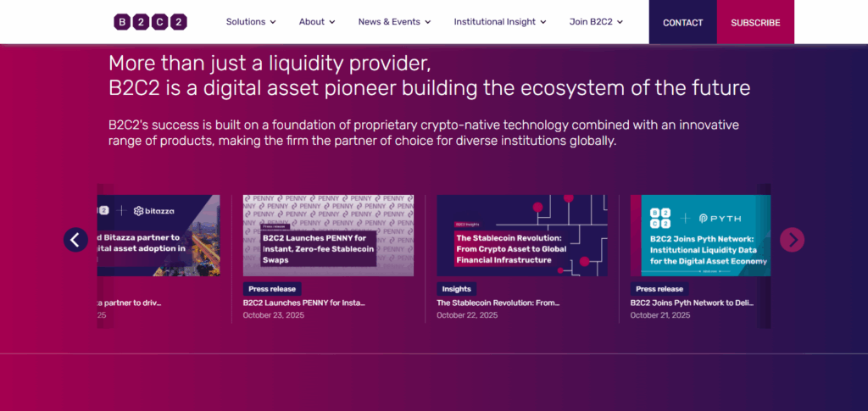Select the Insights category tag
The height and width of the screenshot is (411, 868).
[456, 289]
